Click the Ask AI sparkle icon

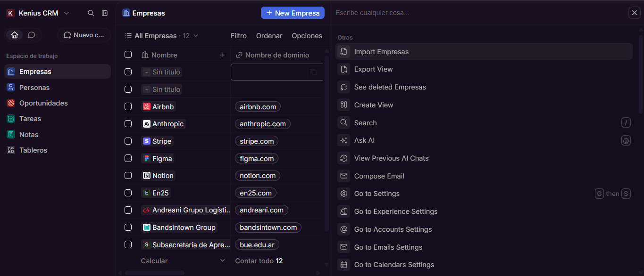coord(343,140)
